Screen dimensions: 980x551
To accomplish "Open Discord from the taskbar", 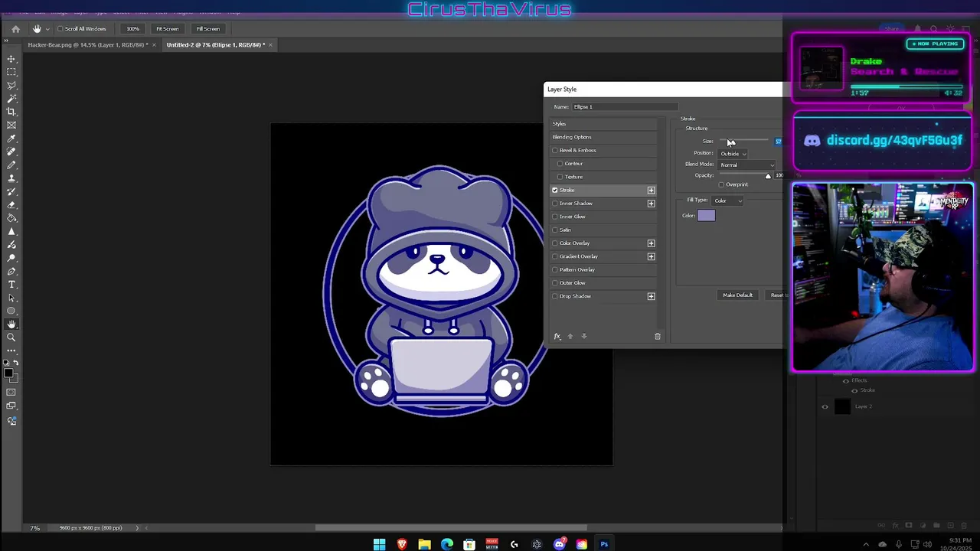I will [560, 544].
